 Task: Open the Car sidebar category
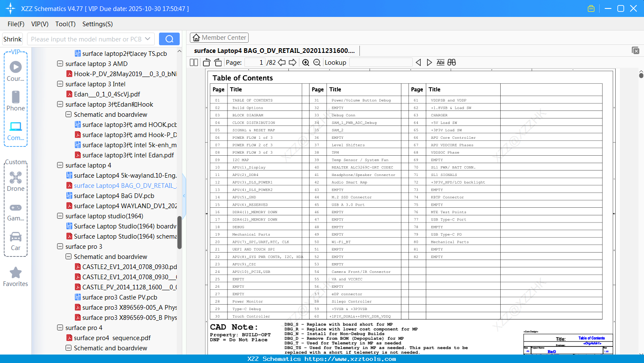click(x=16, y=241)
